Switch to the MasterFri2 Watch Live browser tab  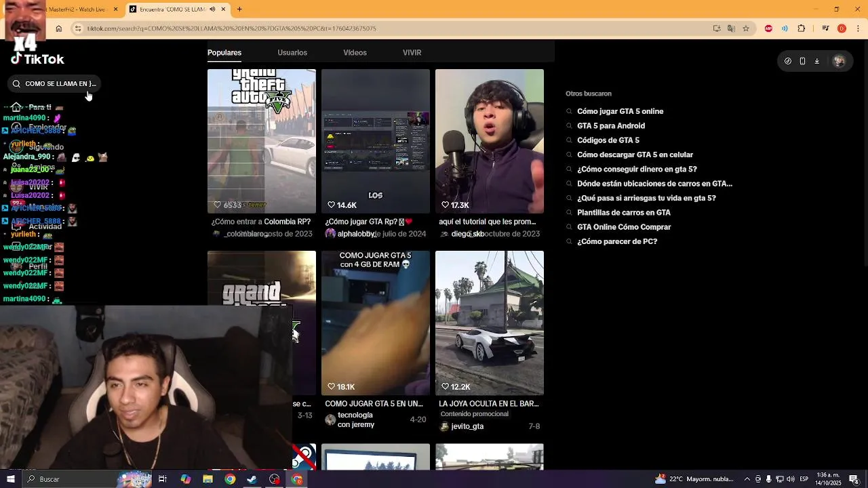(75, 9)
